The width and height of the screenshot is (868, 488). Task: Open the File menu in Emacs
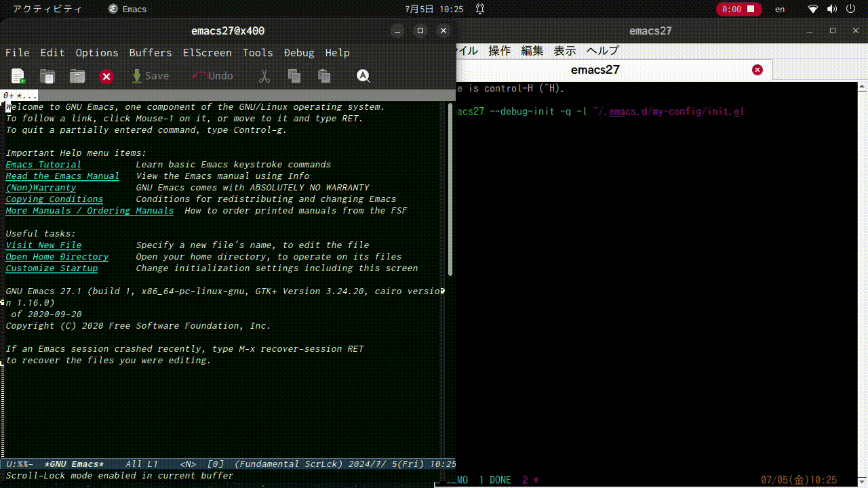click(18, 53)
